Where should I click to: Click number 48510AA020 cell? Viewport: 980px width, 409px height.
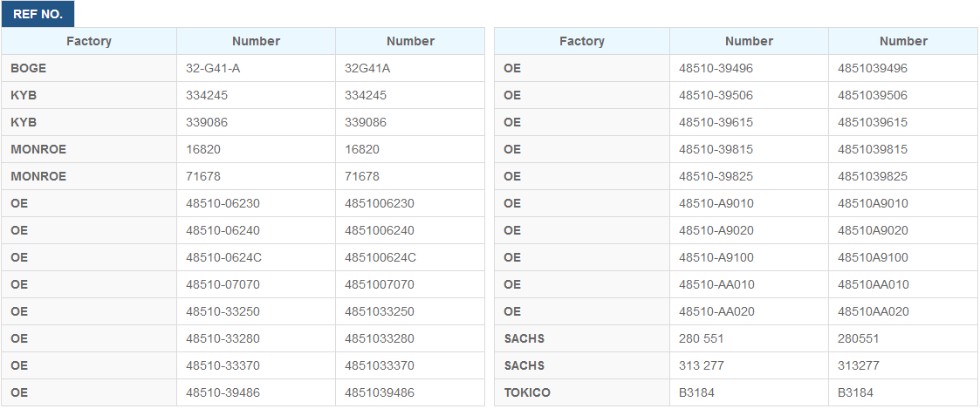904,311
